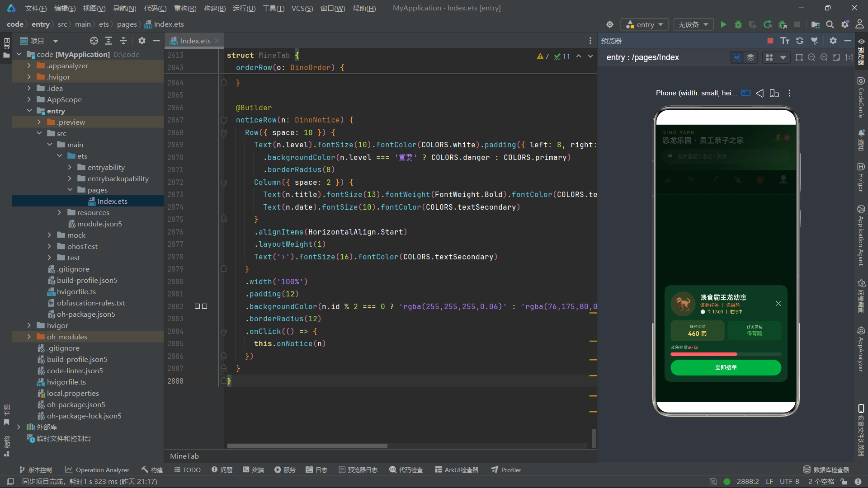The image size is (868, 488).
Task: Open previewer more options three dots
Action: click(x=789, y=93)
